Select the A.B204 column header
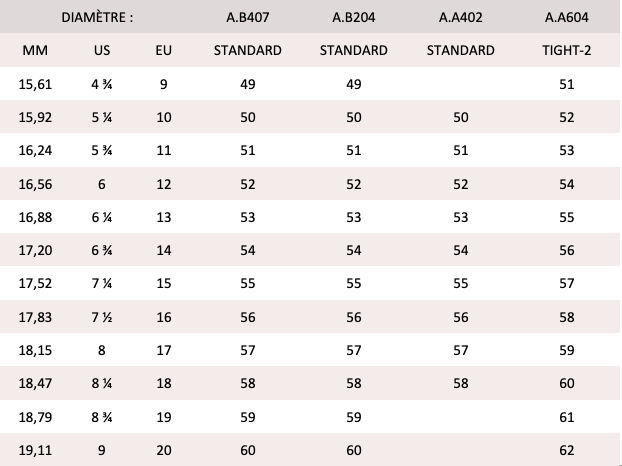Image resolution: width=622 pixels, height=466 pixels. point(353,18)
